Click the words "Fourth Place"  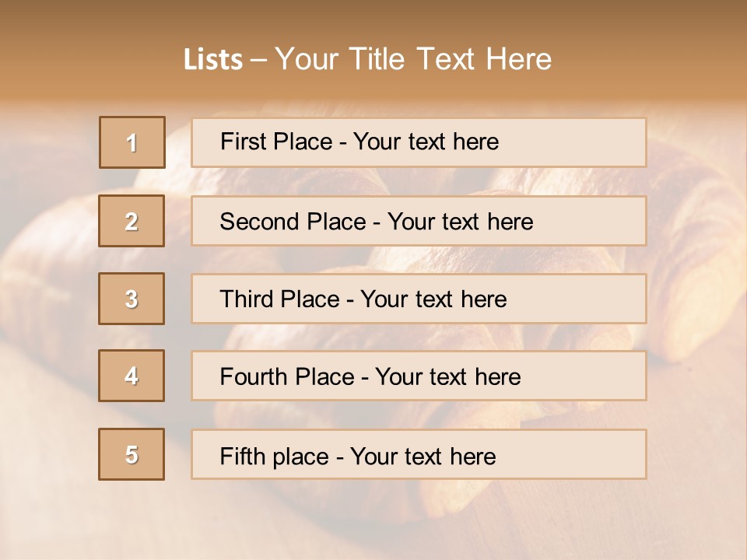(x=286, y=377)
